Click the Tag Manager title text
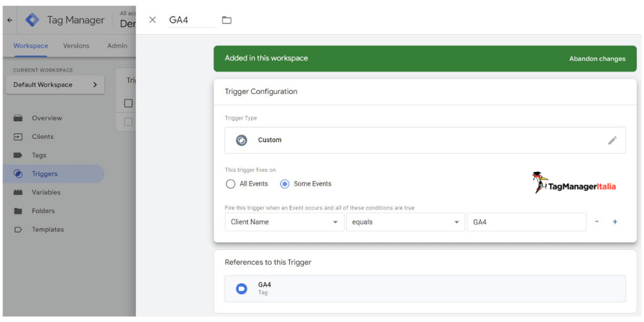 tap(76, 20)
